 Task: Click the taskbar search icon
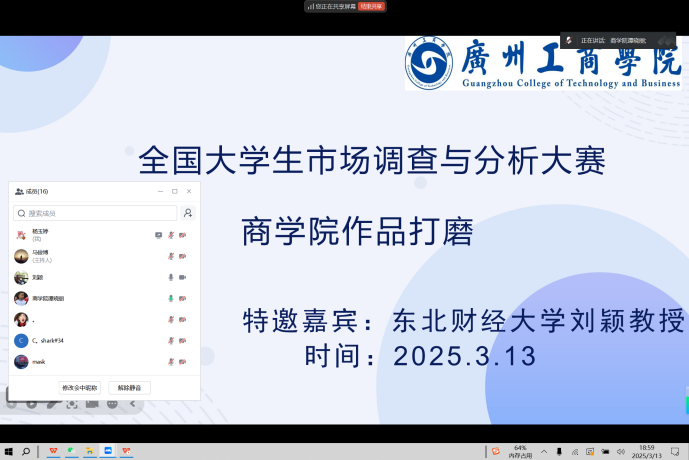(x=26, y=452)
